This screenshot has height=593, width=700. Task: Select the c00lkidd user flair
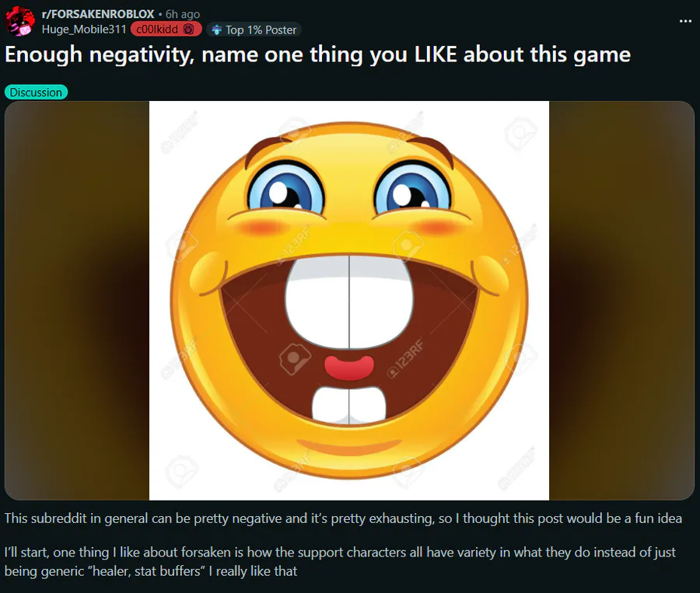point(166,30)
